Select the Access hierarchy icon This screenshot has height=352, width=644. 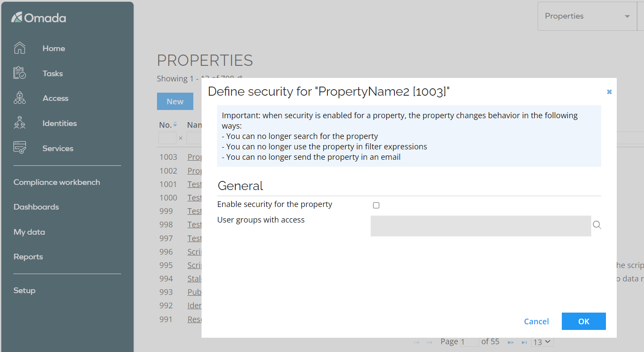[x=19, y=98]
